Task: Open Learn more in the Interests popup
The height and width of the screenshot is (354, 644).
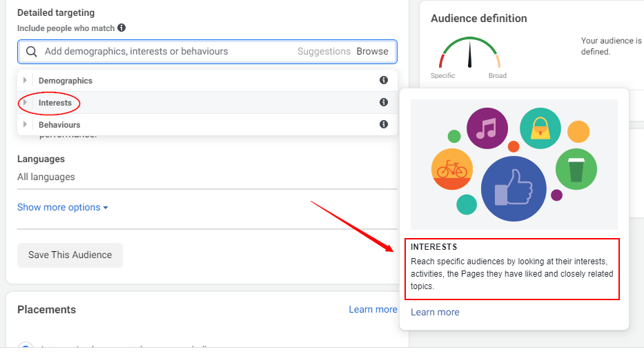Action: tap(435, 313)
